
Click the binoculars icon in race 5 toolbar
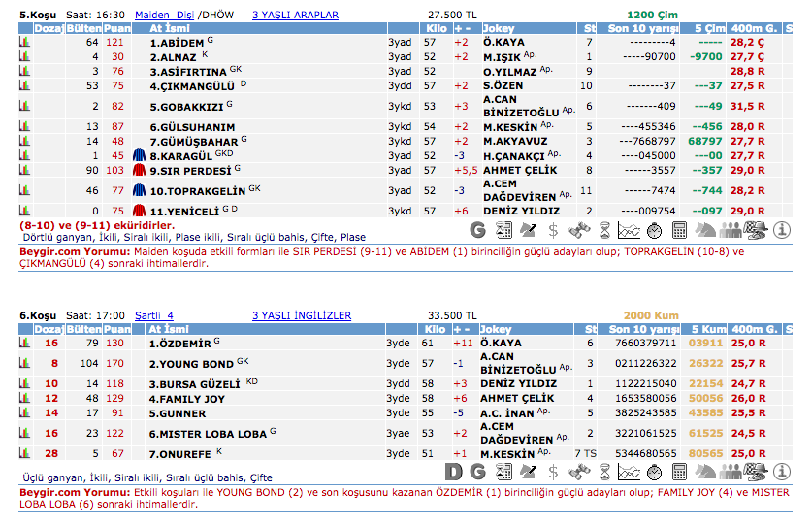point(579,230)
